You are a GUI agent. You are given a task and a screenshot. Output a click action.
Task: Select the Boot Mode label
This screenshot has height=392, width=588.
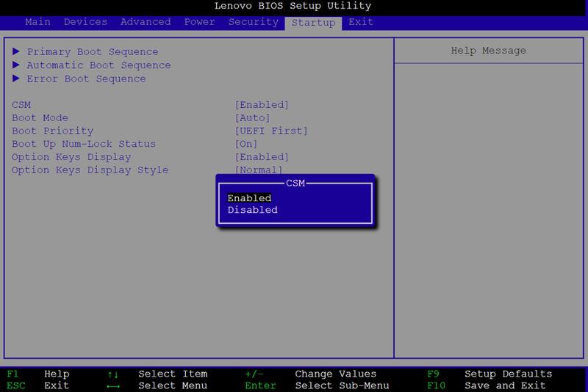(40, 117)
